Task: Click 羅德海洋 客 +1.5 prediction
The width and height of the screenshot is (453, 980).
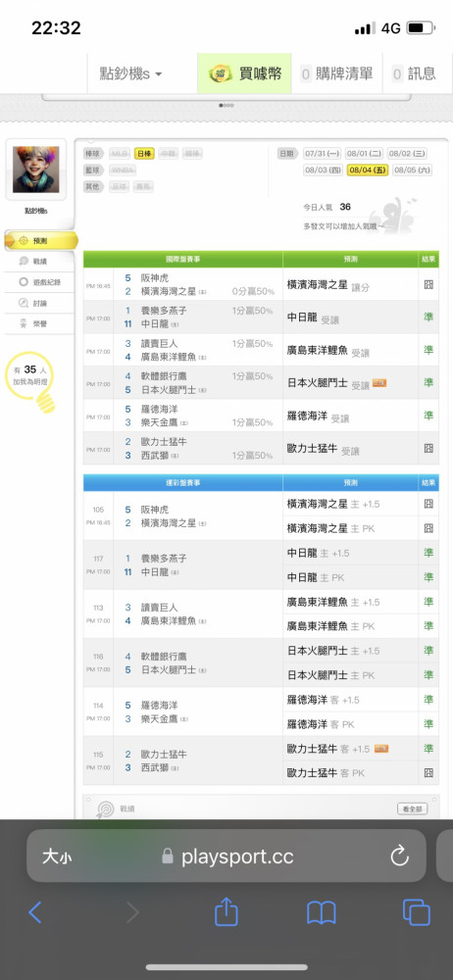Action: (324, 700)
